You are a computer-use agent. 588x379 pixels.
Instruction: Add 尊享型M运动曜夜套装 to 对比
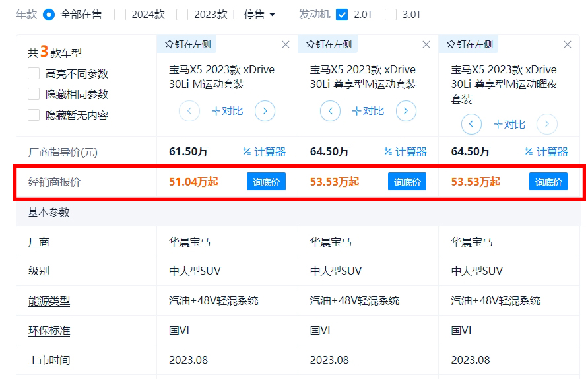click(x=509, y=125)
